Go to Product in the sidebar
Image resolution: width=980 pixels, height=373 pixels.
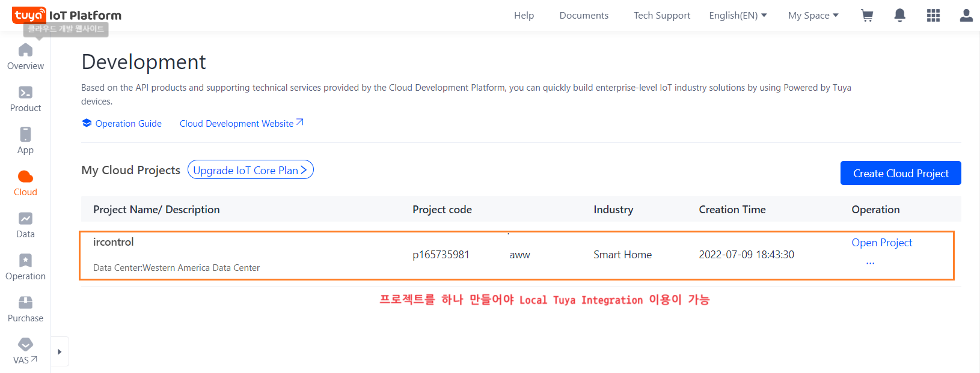[x=25, y=100]
